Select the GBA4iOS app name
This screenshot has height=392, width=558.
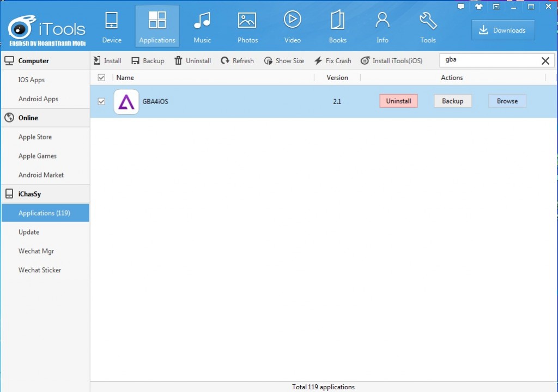pyautogui.click(x=155, y=101)
